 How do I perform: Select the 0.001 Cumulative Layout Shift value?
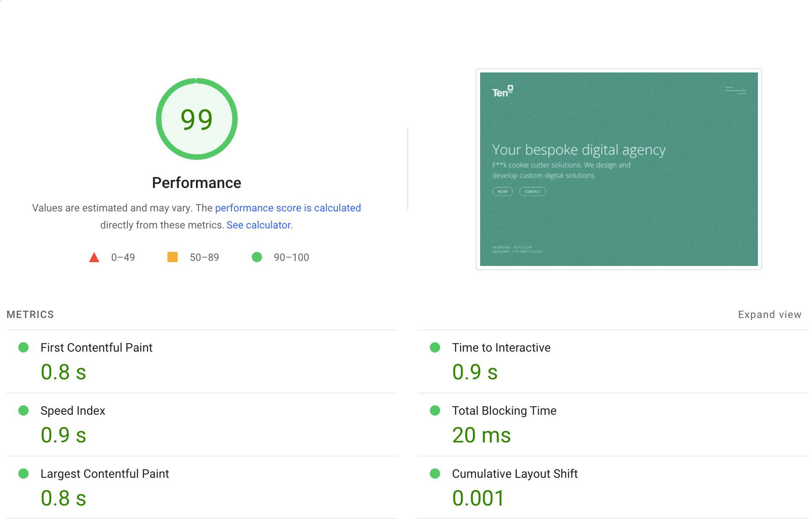pyautogui.click(x=478, y=497)
